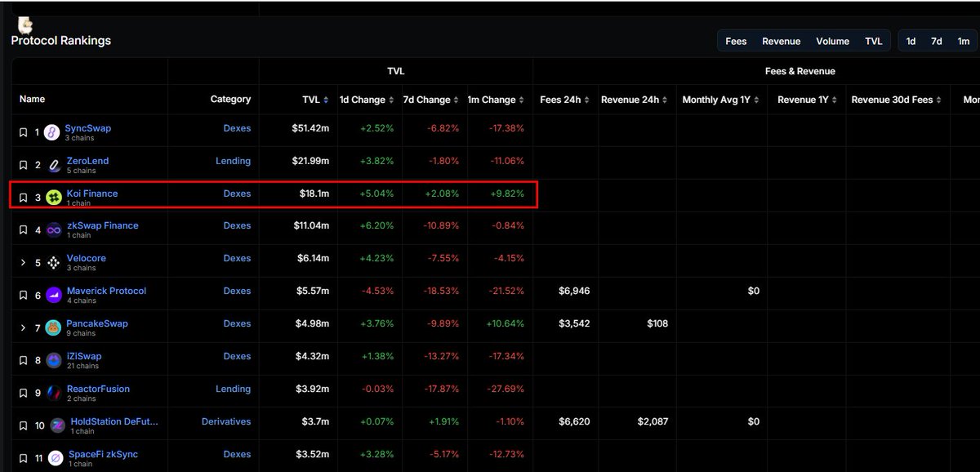The image size is (980, 472).
Task: Open Lending category for ReactorFusion
Action: click(x=233, y=389)
